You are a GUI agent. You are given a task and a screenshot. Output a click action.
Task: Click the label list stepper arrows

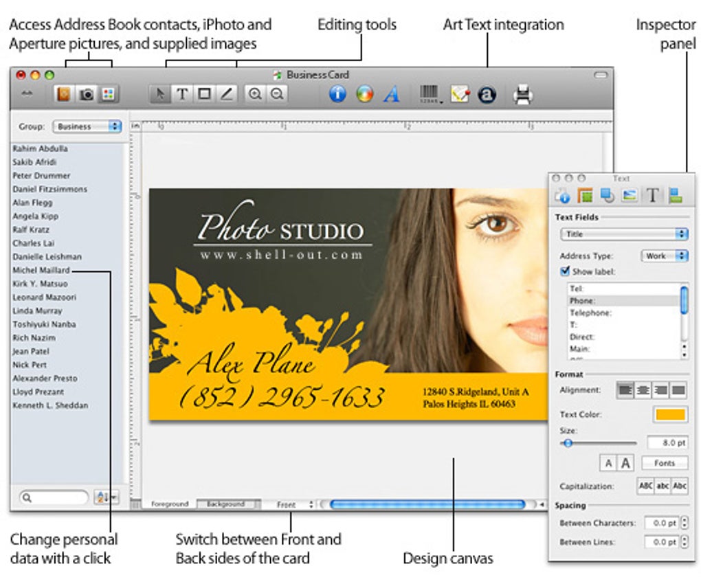[685, 351]
